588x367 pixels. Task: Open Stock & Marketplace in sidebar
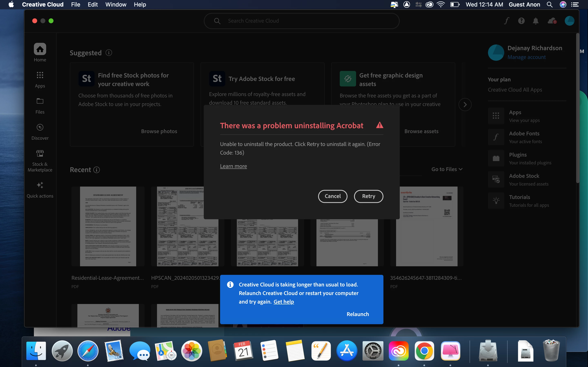(x=40, y=160)
